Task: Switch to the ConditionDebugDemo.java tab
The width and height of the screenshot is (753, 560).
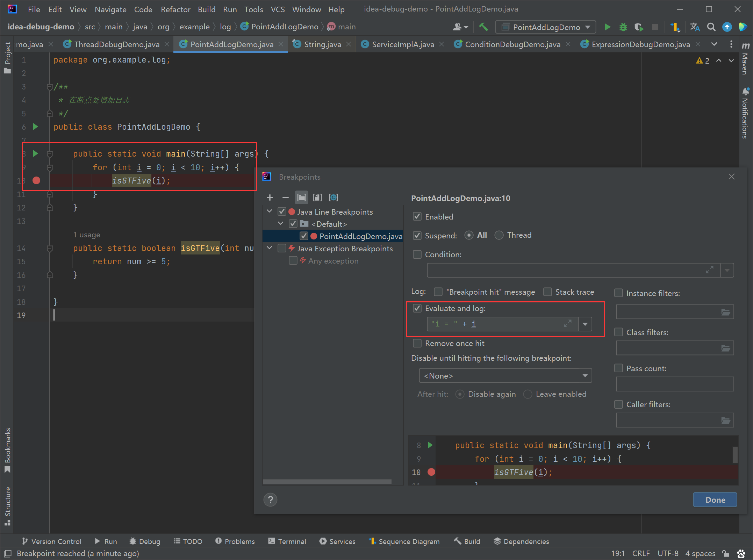Action: coord(512,44)
